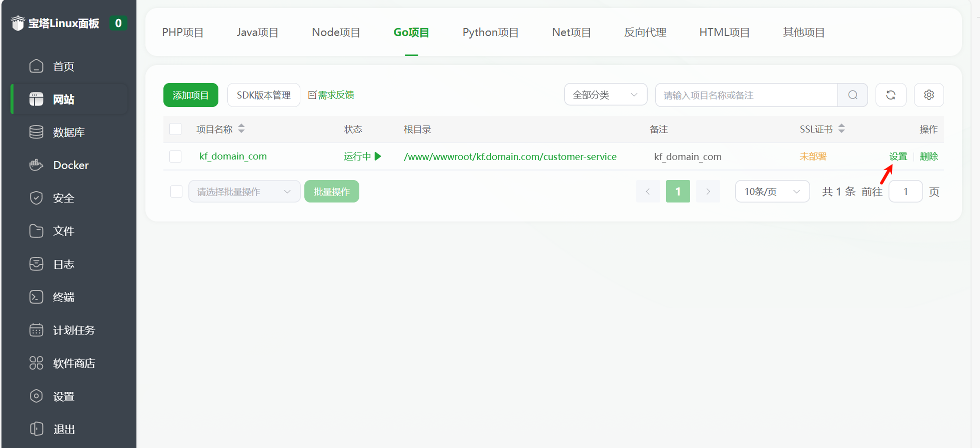The height and width of the screenshot is (448, 980).
Task: Click the green 添加项目 button
Action: coord(190,95)
